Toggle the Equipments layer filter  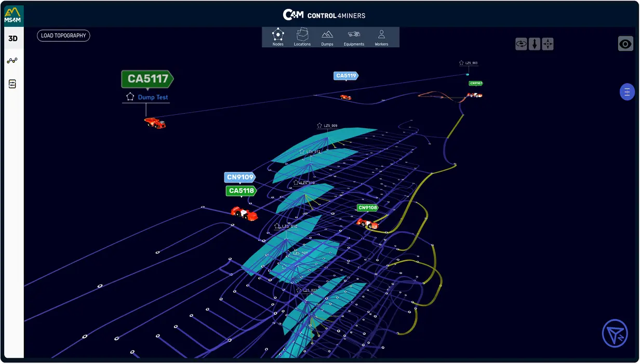(x=354, y=37)
